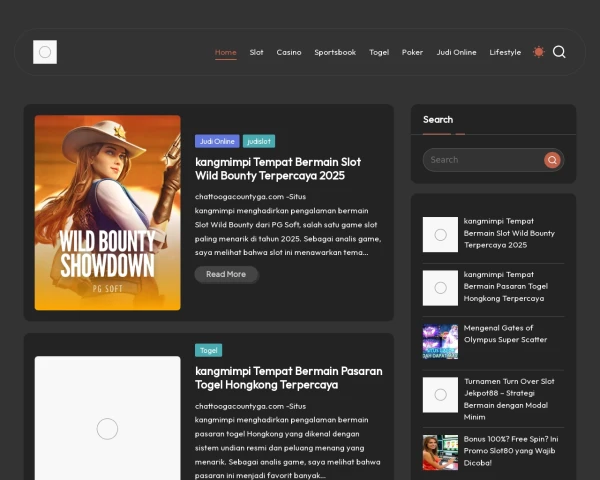This screenshot has width=600, height=480.
Task: Open the Togel navigation link
Action: (x=379, y=52)
